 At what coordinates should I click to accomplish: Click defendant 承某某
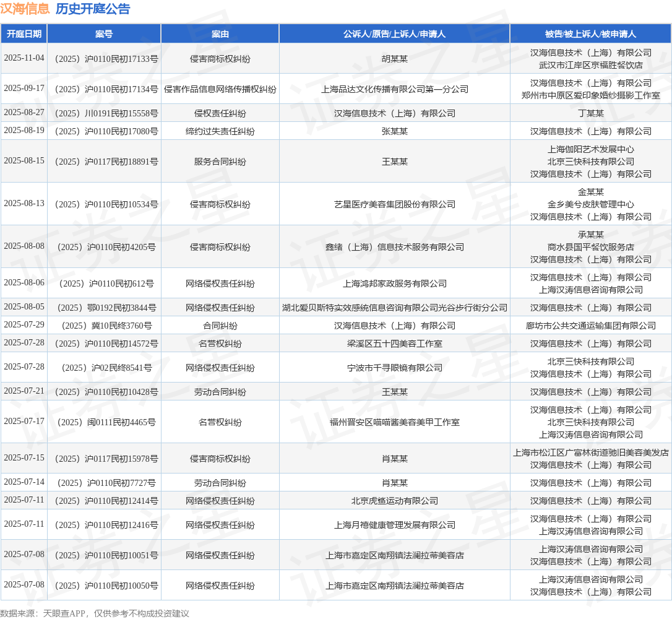click(x=590, y=235)
